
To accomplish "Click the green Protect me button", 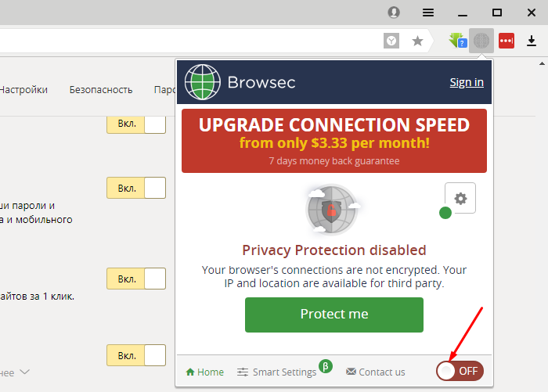I will [334, 315].
